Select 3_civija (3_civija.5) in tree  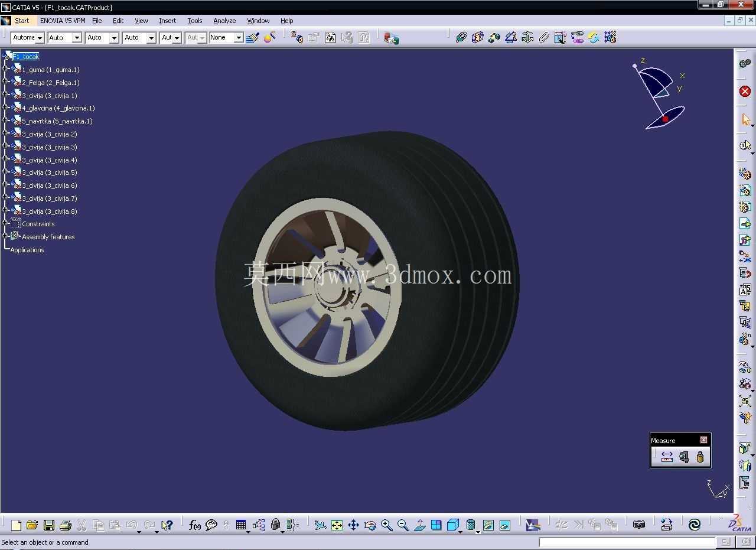point(50,173)
